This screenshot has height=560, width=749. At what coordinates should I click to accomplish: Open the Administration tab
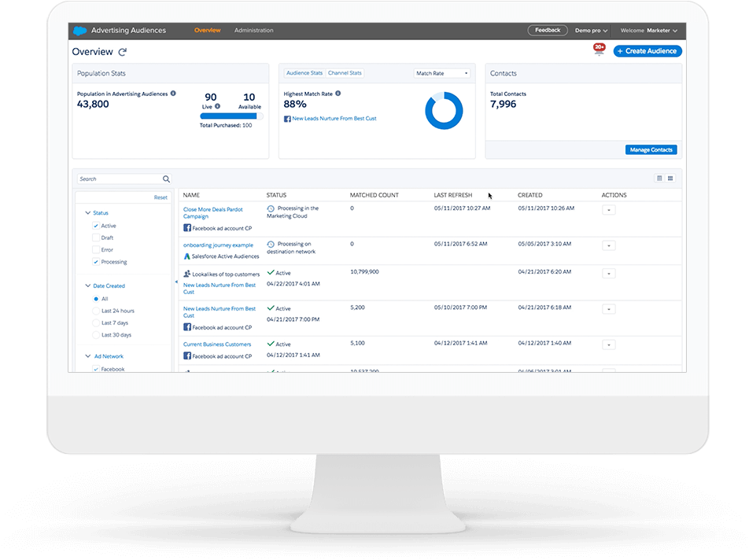click(x=253, y=31)
